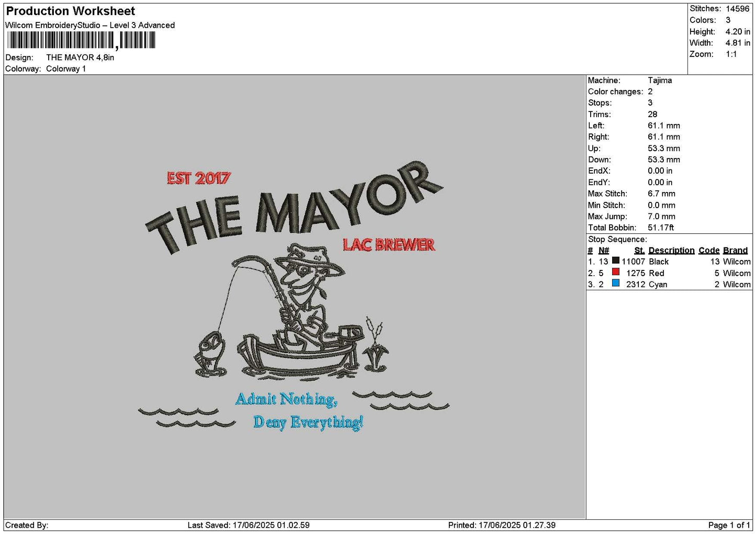Click the Wilcom brand in the Cyan row

click(x=737, y=285)
